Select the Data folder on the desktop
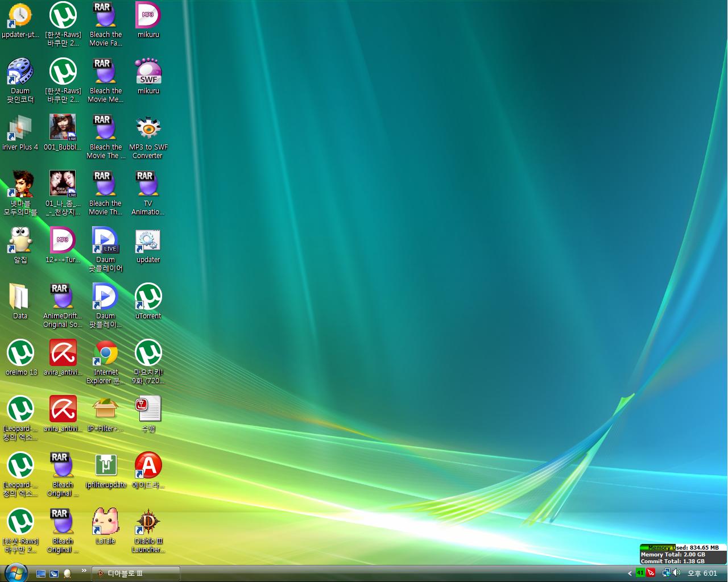728x582 pixels. (20, 298)
